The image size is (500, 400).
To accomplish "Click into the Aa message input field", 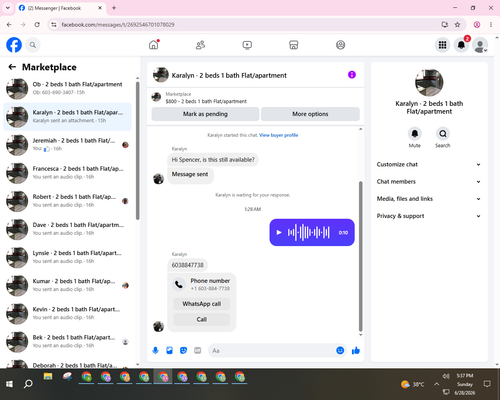I will 272,351.
